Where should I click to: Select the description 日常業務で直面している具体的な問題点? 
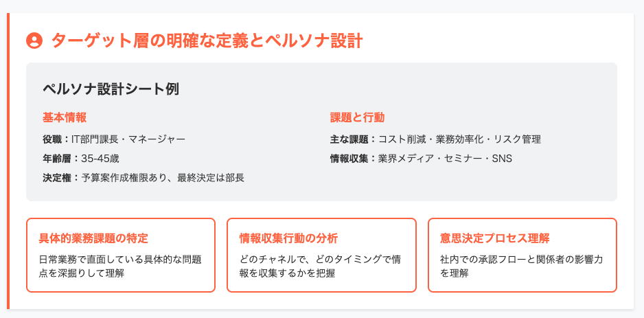[120, 266]
